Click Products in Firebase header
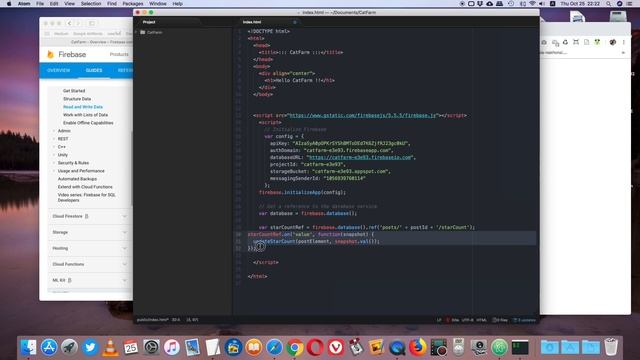The height and width of the screenshot is (360, 640). tap(119, 54)
